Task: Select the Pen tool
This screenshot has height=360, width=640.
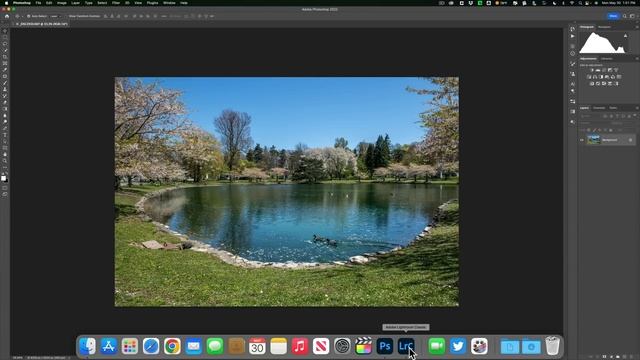Action: 5,128
